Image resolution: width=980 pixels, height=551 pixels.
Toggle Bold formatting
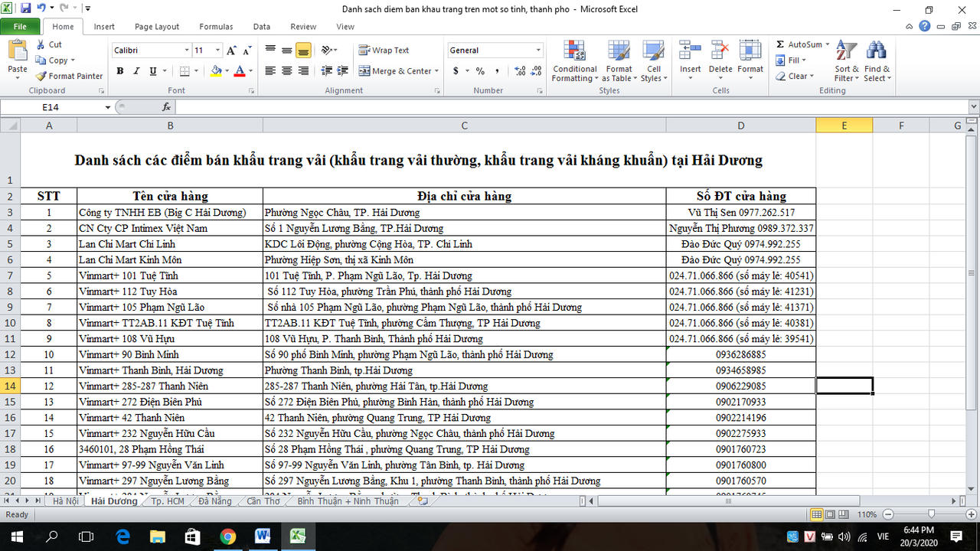point(120,71)
